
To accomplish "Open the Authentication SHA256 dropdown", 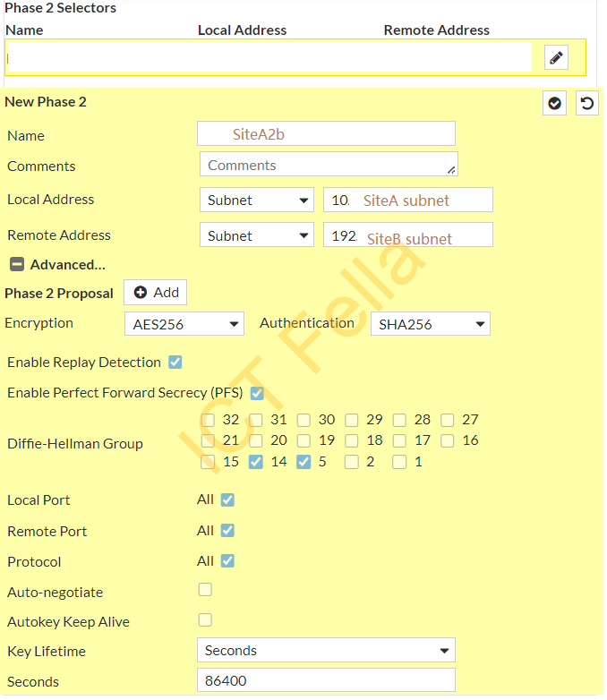I will click(431, 324).
